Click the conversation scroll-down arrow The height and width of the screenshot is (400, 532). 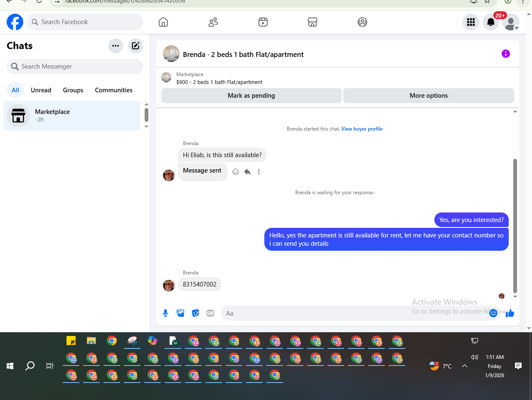515,297
